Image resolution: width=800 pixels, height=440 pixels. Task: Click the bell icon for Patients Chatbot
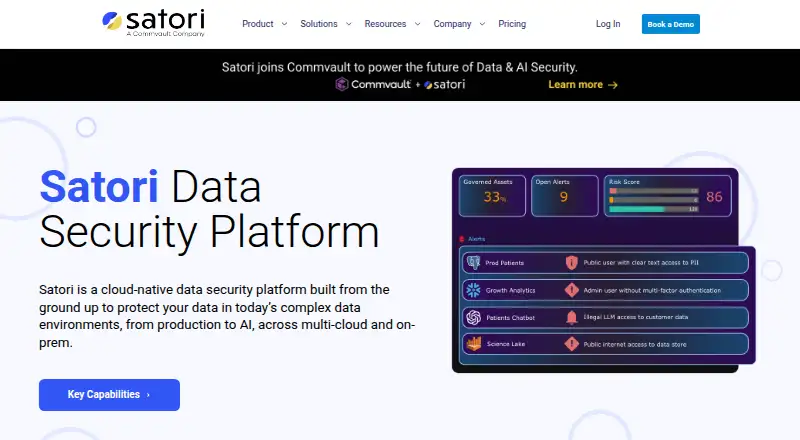[x=571, y=317]
